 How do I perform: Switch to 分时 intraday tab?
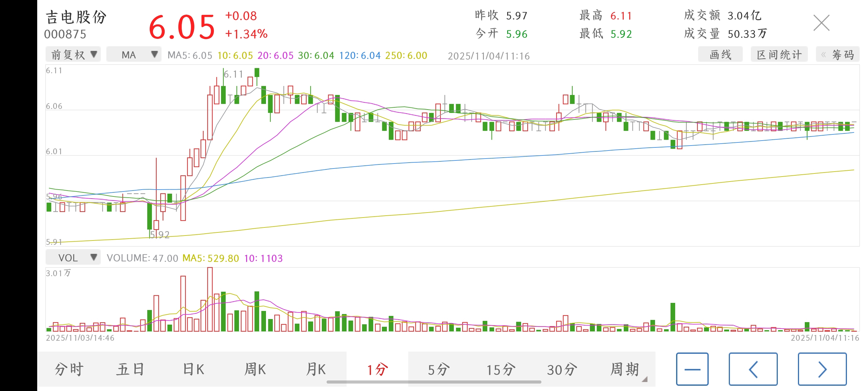point(69,369)
